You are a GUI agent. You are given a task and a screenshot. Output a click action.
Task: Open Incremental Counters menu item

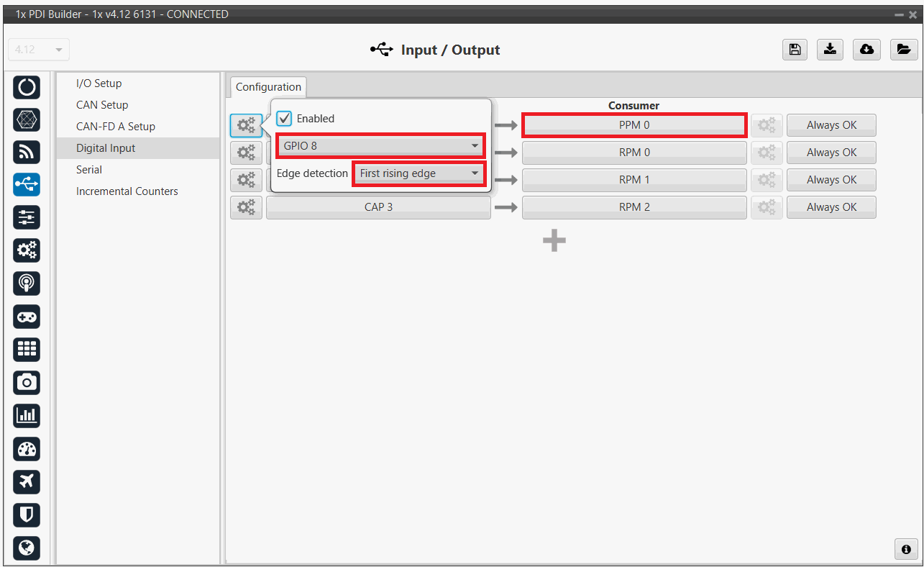[x=127, y=191]
